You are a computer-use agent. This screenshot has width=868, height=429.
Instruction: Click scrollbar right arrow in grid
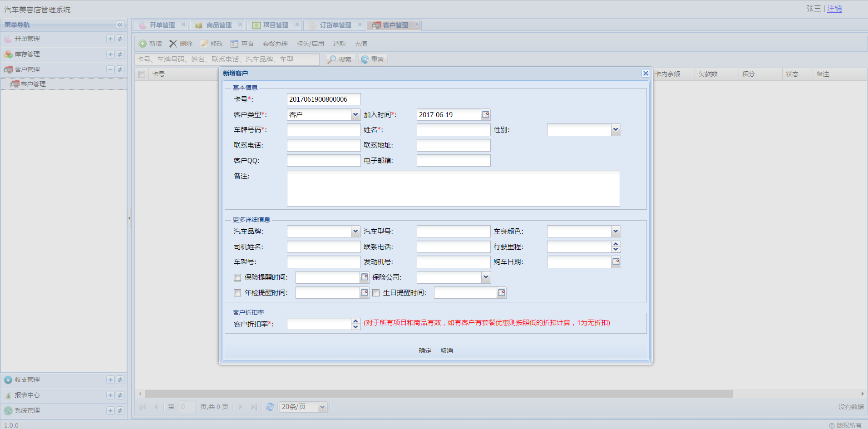(863, 394)
